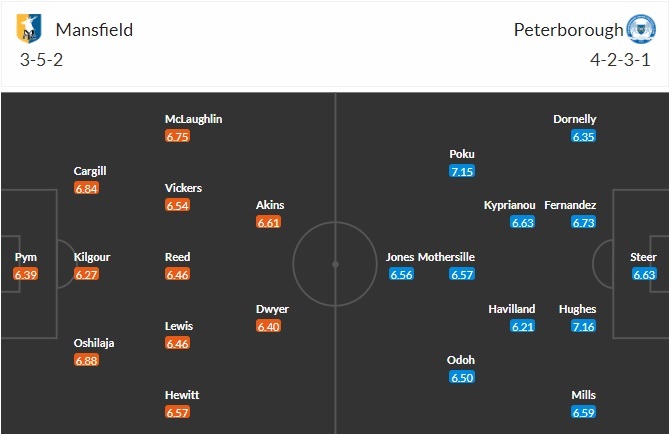Click Kyprianou's player name
The height and width of the screenshot is (434, 669).
tap(509, 204)
